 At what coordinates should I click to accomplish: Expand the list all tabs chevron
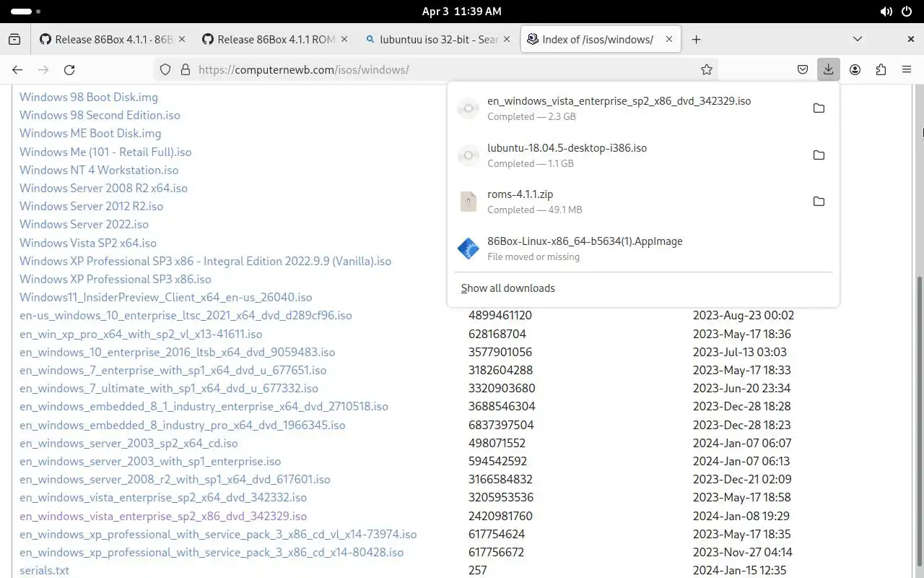pyautogui.click(x=858, y=39)
